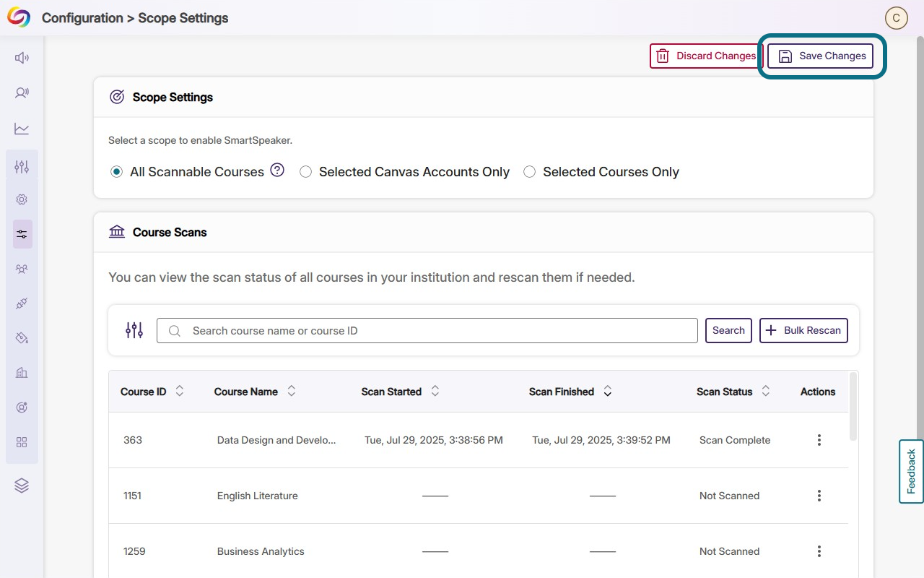Open the line chart analytics sidebar icon

point(22,129)
